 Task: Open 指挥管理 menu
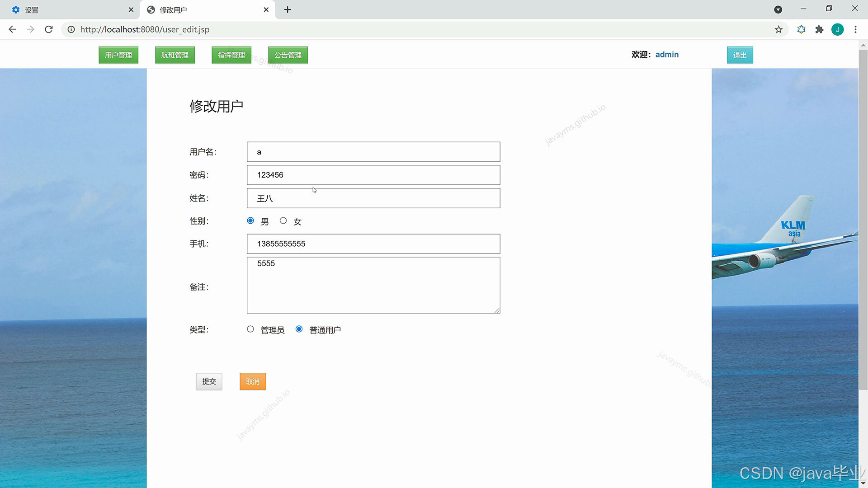click(231, 55)
